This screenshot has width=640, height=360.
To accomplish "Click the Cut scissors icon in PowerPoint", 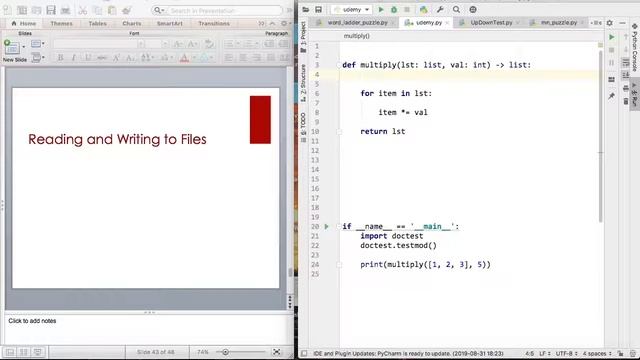I will pos(82,10).
